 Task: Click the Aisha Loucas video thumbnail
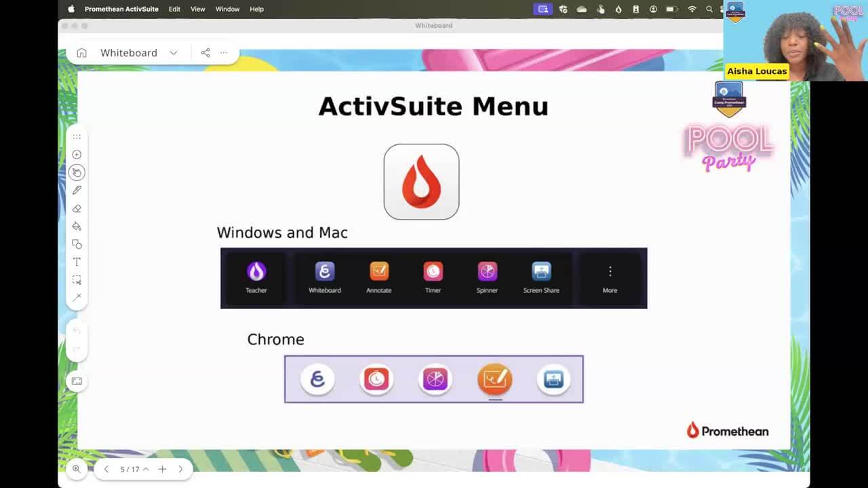(x=795, y=41)
